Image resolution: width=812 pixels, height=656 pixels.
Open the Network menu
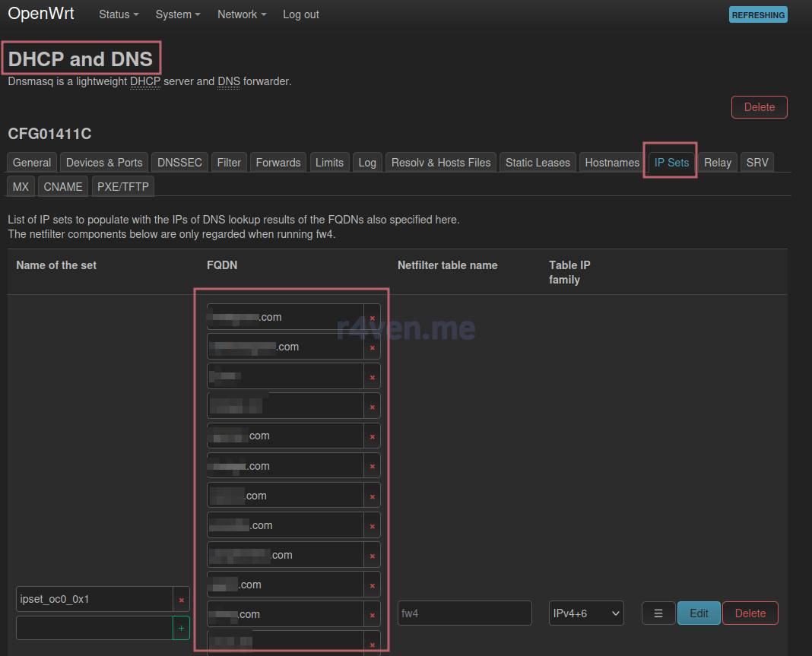pos(242,14)
